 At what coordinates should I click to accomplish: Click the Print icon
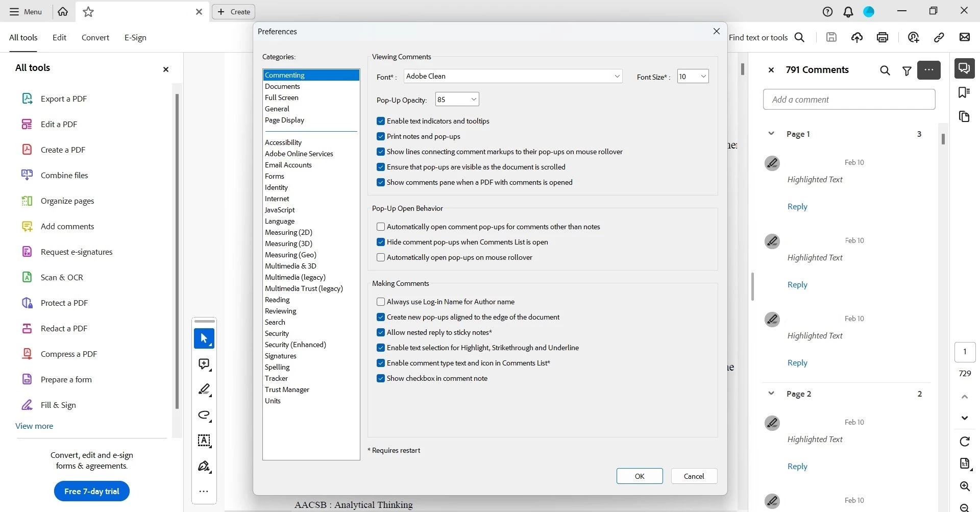coord(883,37)
